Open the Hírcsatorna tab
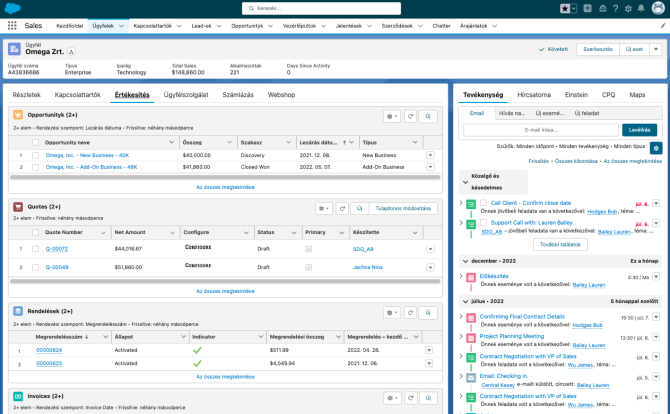This screenshot has height=414, width=670. click(x=533, y=95)
